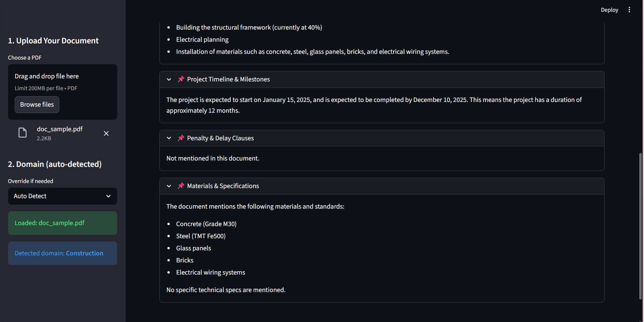Click the Loaded: doc_sample.pdf success message
Image resolution: width=644 pixels, height=322 pixels.
tap(62, 223)
